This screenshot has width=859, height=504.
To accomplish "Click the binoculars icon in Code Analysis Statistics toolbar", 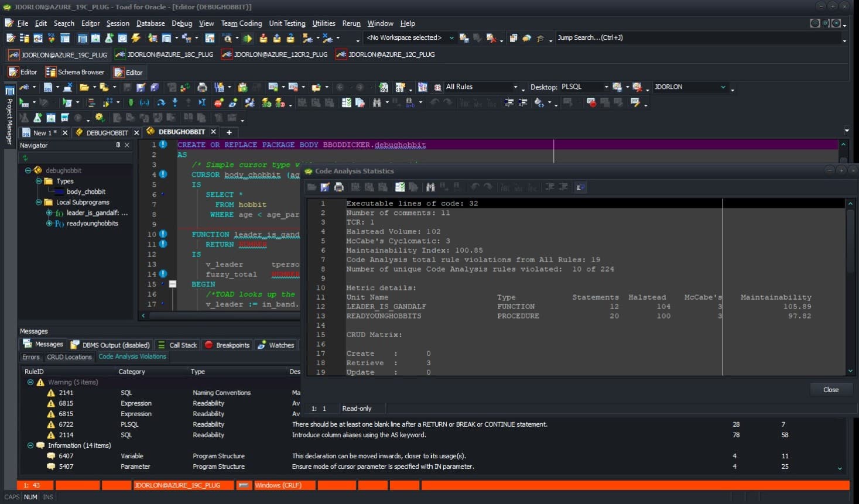I will (430, 187).
